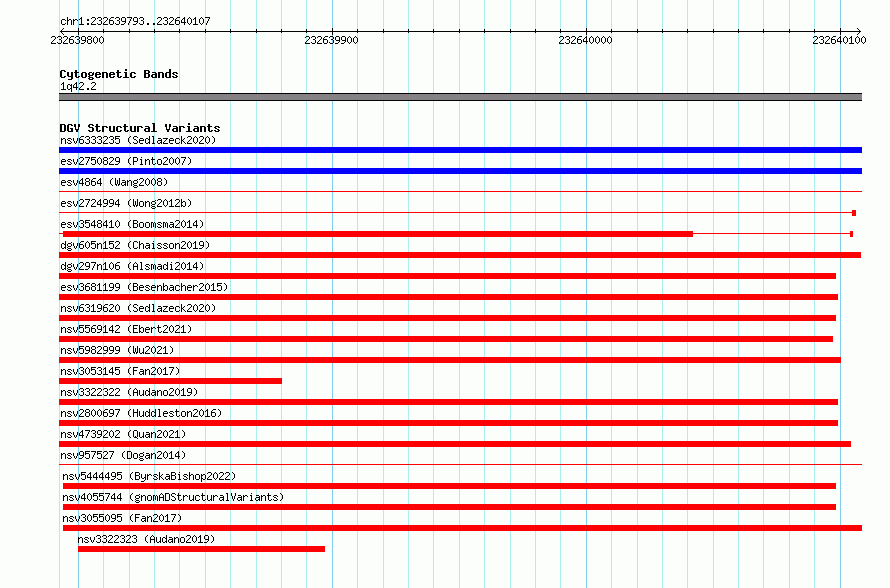890x588 pixels.
Task: Open the esv4864 (Wang2008) variant label
Action: pos(114,182)
